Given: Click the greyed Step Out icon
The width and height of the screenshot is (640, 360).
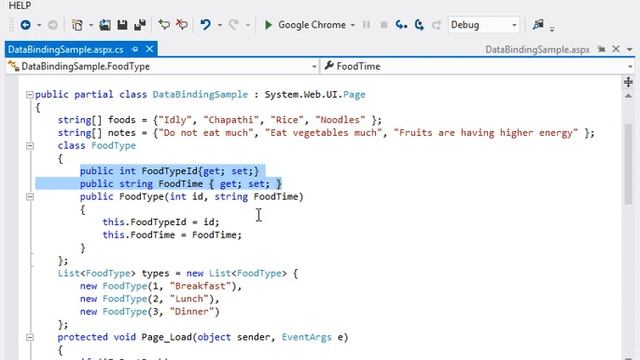Looking at the screenshot, I should pyautogui.click(x=436, y=25).
